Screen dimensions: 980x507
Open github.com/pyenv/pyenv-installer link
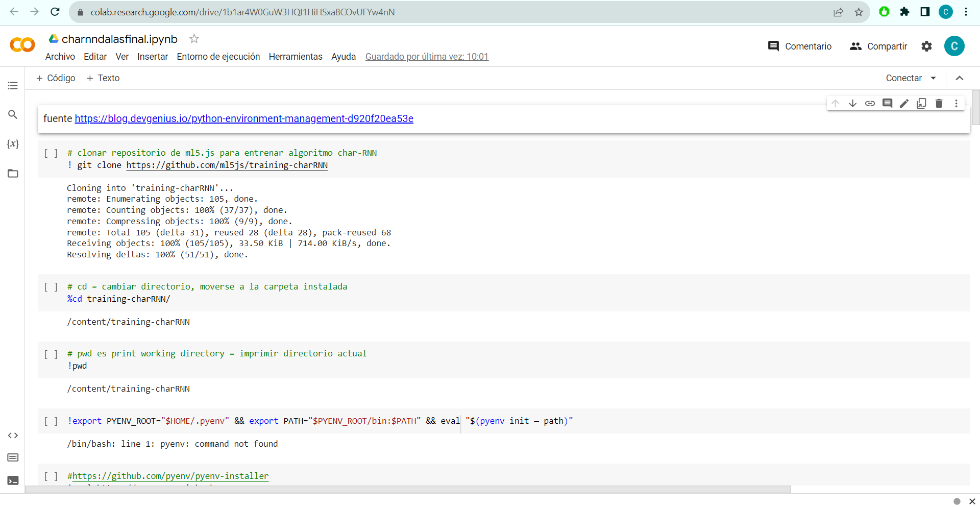[170, 476]
